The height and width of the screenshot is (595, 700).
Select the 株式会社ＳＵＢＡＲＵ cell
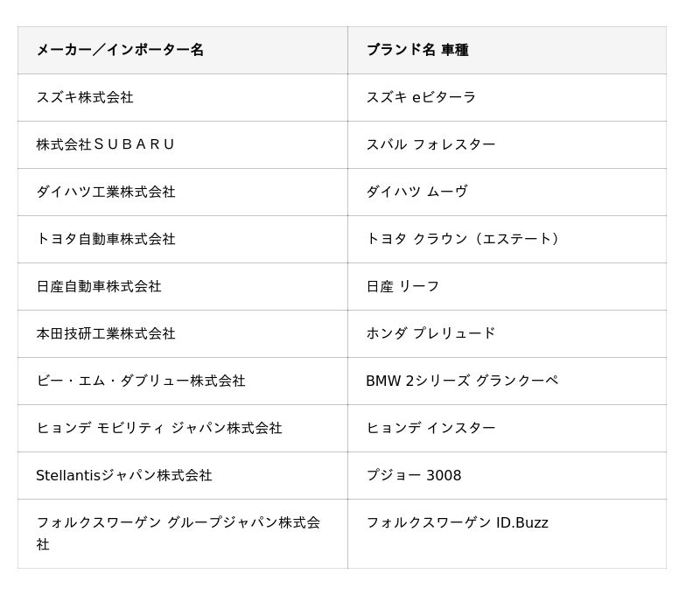(x=106, y=144)
